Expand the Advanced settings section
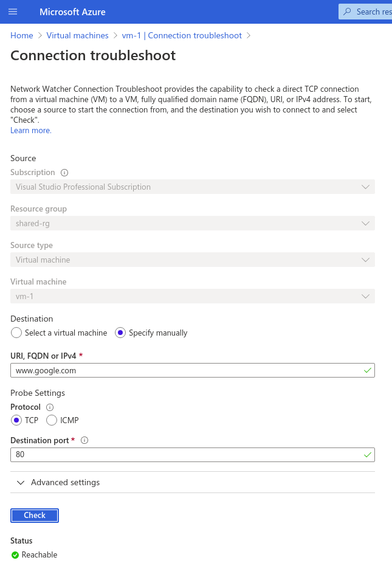Viewport: 392px width, 563px height. tap(58, 482)
